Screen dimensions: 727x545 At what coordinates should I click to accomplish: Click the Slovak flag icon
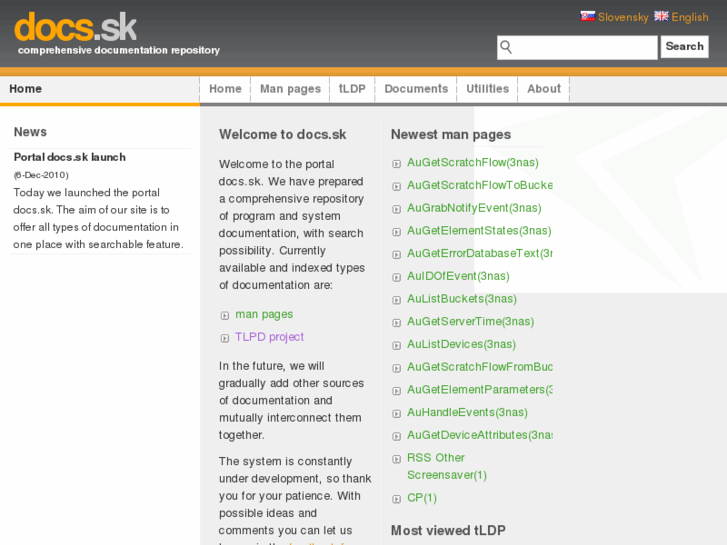click(587, 16)
